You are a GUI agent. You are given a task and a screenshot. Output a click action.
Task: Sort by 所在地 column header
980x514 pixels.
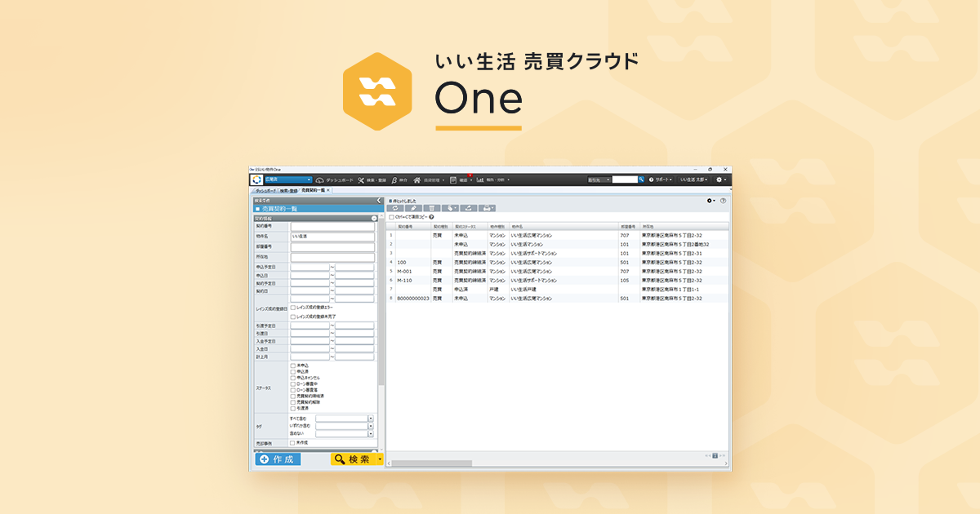click(x=684, y=226)
